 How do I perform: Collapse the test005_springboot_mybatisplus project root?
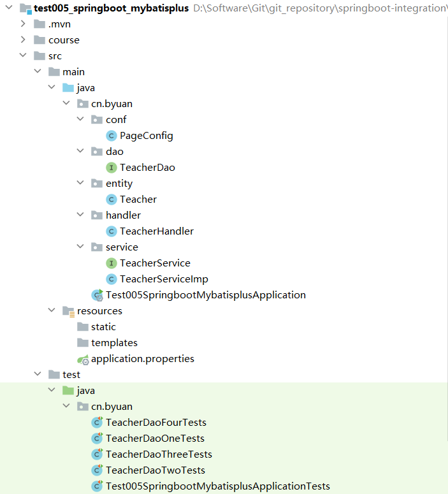tap(9, 7)
